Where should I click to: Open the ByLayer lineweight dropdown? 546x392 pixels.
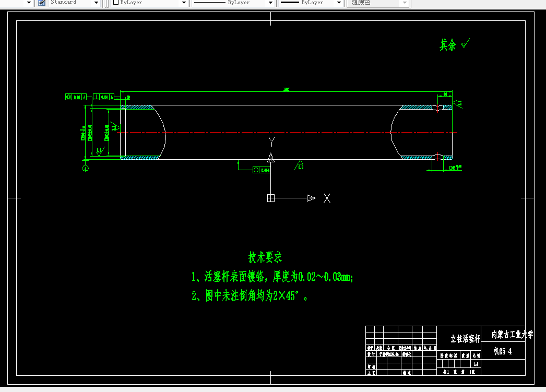pos(339,3)
